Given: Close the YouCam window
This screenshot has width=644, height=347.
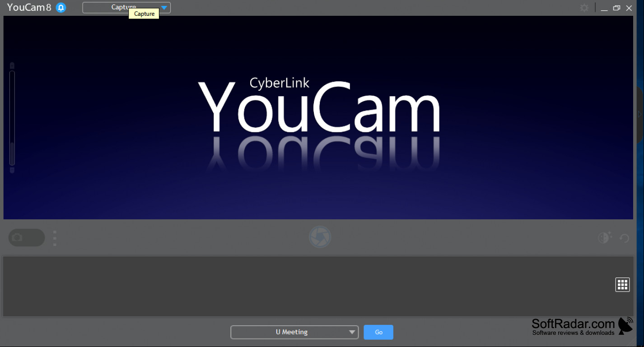Looking at the screenshot, I should pyautogui.click(x=629, y=8).
